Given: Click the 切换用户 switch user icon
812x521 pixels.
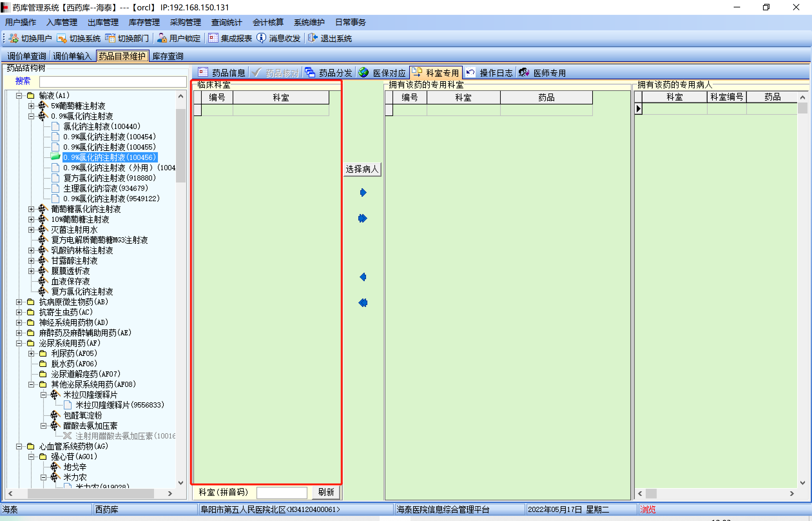Looking at the screenshot, I should (14, 38).
